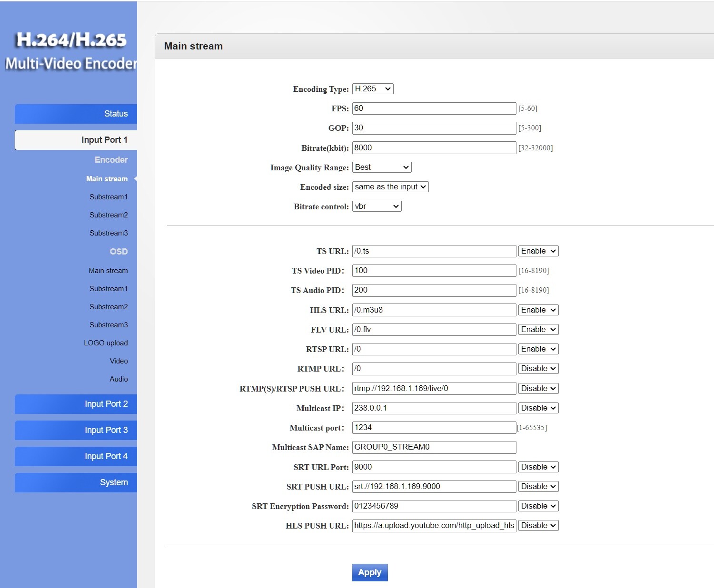The width and height of the screenshot is (714, 588).
Task: Click the FPS input field
Action: pos(434,108)
